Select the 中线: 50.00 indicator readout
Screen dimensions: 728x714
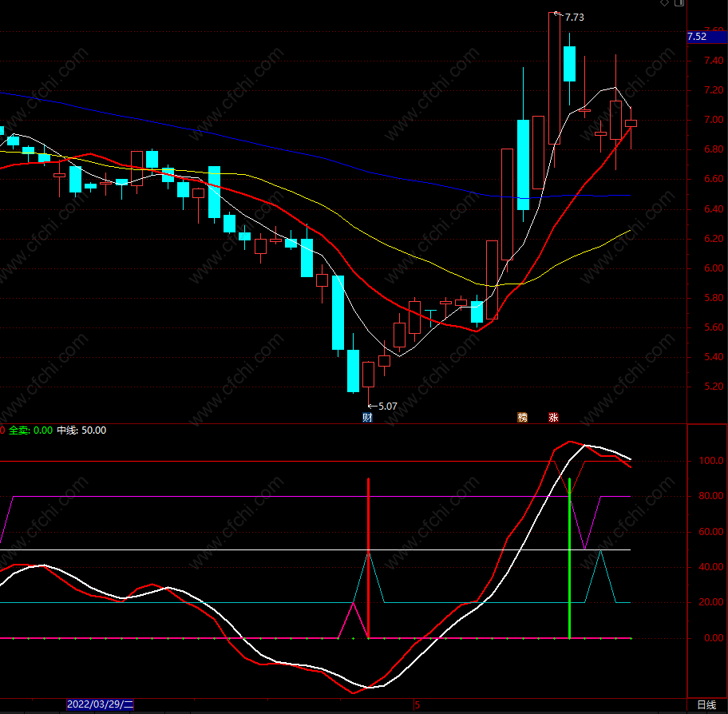click(81, 430)
